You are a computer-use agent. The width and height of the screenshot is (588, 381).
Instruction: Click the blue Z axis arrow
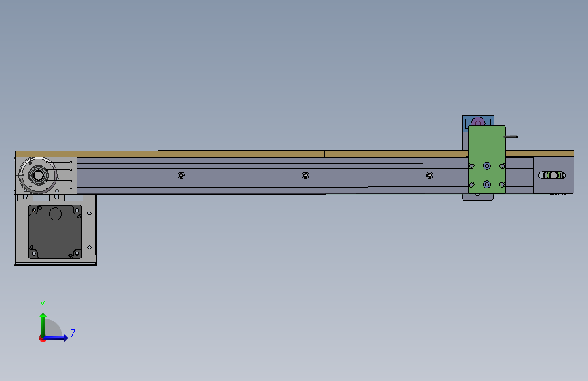click(x=56, y=338)
